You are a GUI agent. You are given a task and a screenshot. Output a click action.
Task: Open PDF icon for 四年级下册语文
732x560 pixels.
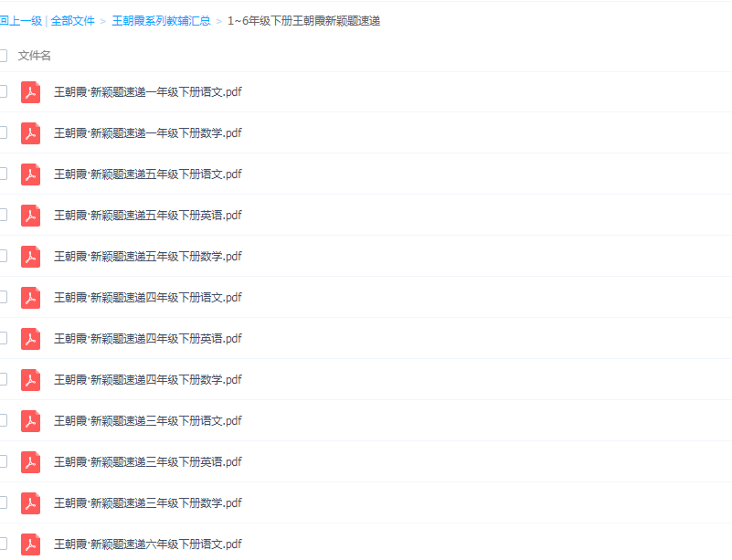(30, 297)
